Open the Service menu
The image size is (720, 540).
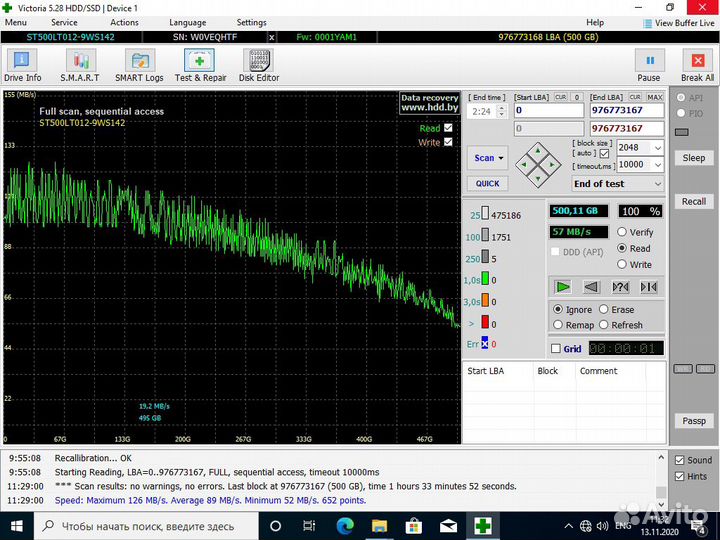(64, 22)
